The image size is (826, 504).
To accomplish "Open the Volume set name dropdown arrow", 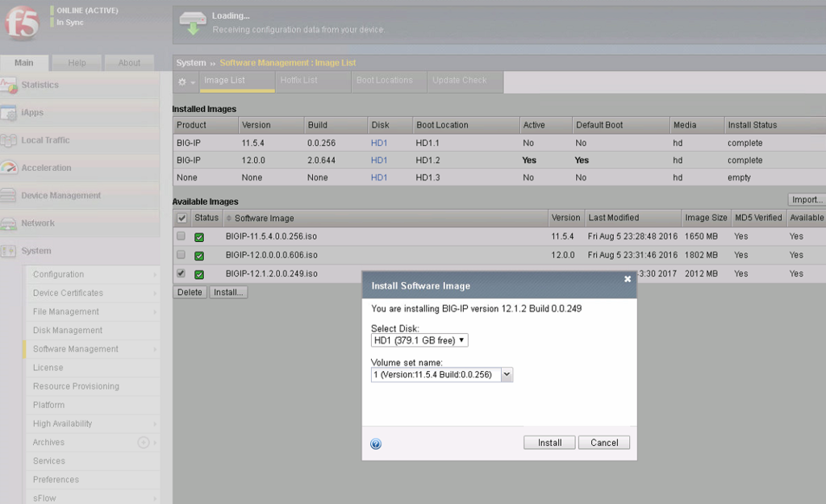I will (x=507, y=374).
